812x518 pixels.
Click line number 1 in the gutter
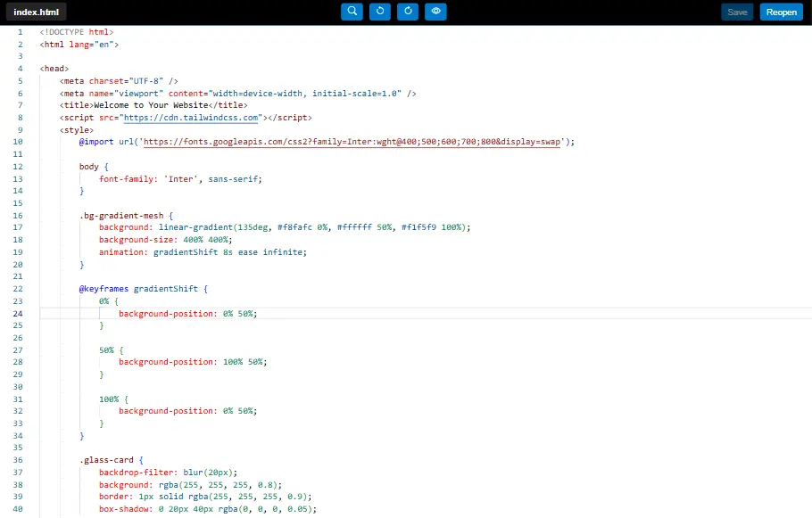20,33
